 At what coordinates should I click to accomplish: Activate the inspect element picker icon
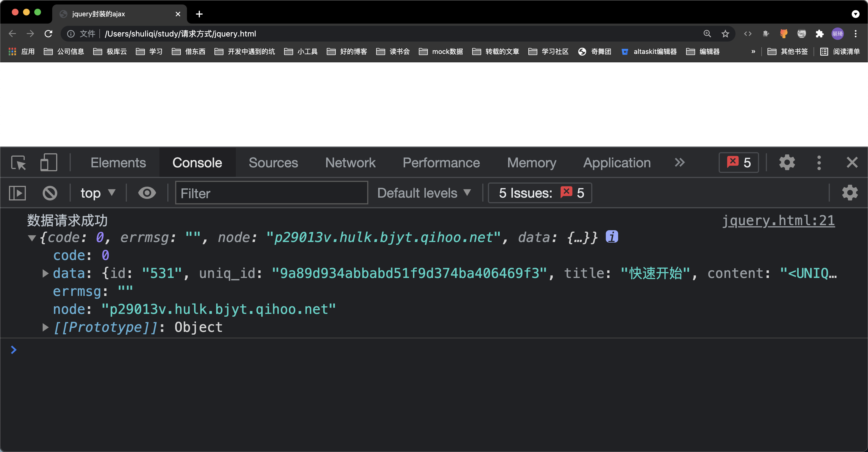[19, 163]
